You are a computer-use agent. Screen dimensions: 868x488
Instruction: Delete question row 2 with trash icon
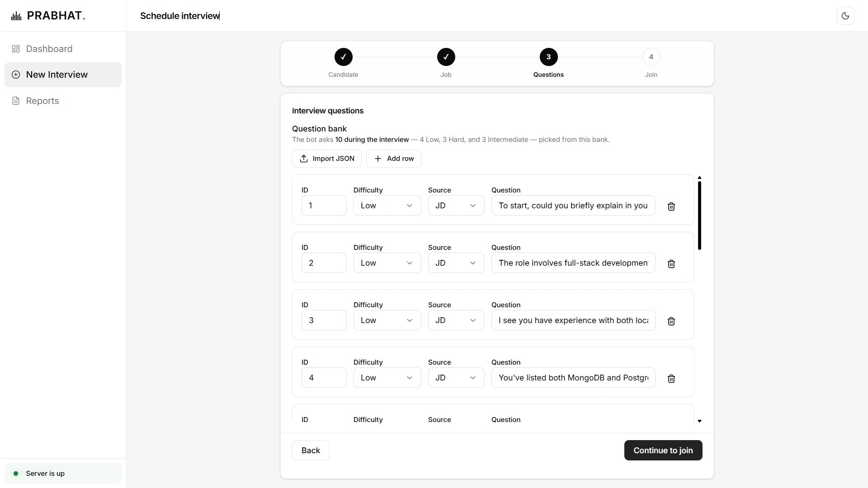[x=671, y=264]
